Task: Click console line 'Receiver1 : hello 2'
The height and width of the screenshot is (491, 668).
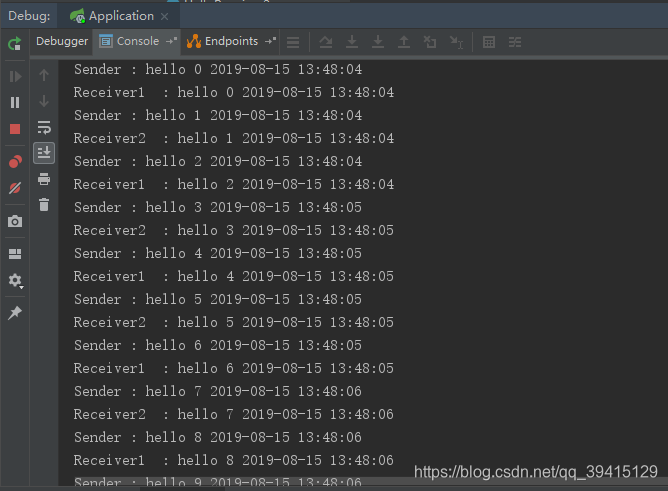Action: [x=234, y=184]
